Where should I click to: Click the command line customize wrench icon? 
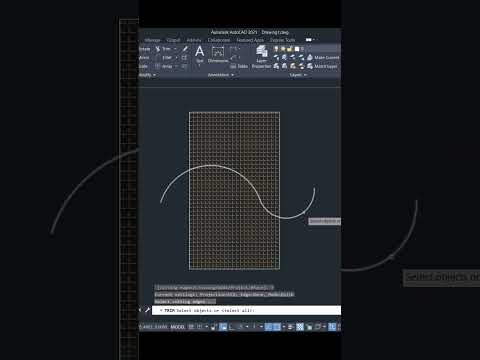point(147,310)
